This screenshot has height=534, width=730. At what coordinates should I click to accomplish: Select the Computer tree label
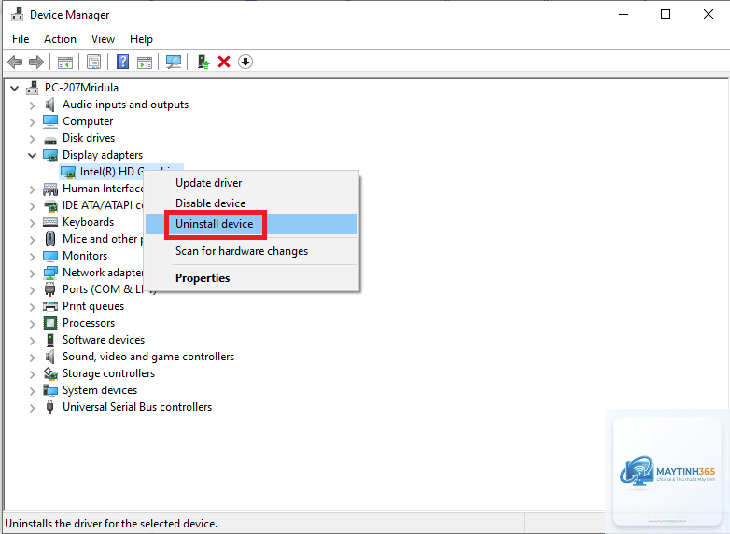tap(88, 121)
